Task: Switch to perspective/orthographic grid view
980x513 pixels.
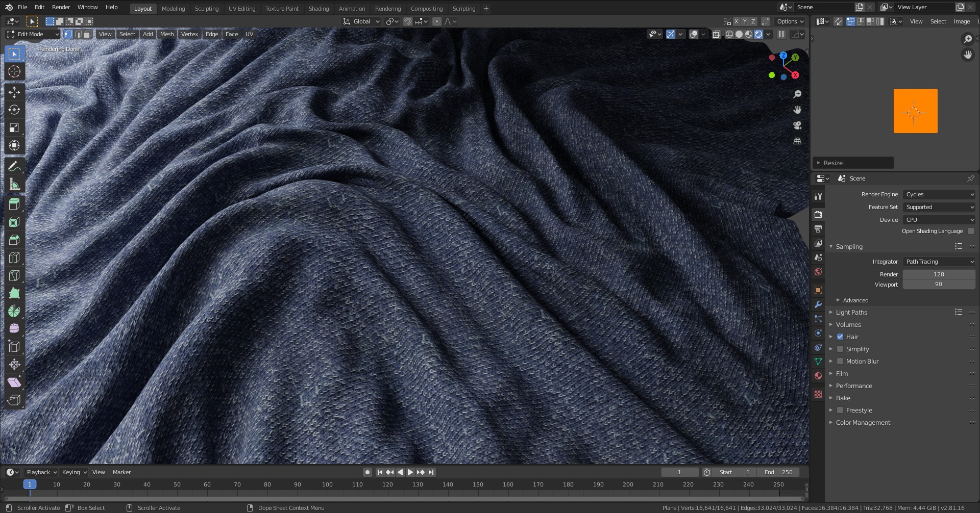Action: (797, 141)
